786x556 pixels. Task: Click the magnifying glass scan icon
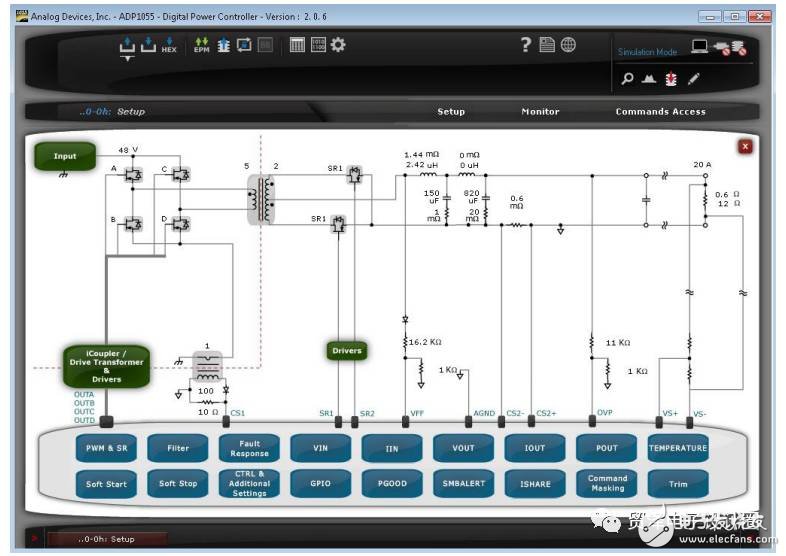(x=627, y=79)
